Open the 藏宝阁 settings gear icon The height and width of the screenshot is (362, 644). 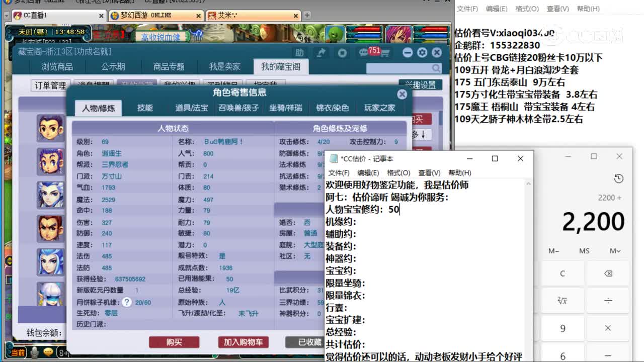(422, 52)
